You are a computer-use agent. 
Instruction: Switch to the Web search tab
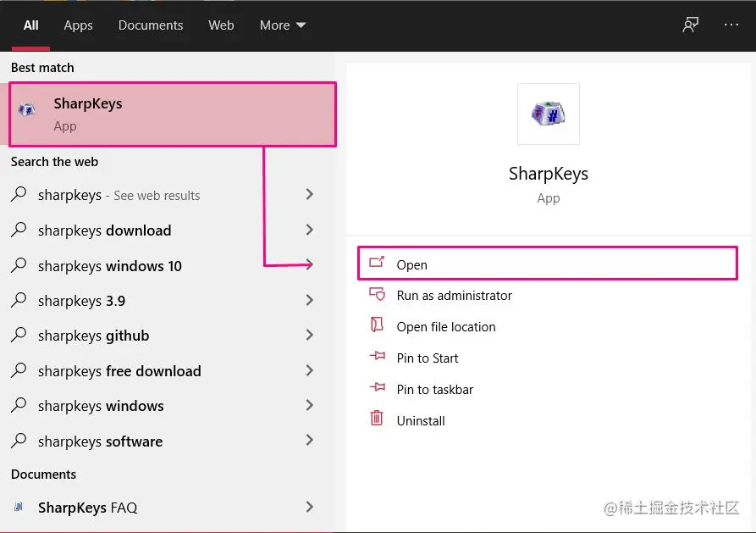(x=221, y=25)
